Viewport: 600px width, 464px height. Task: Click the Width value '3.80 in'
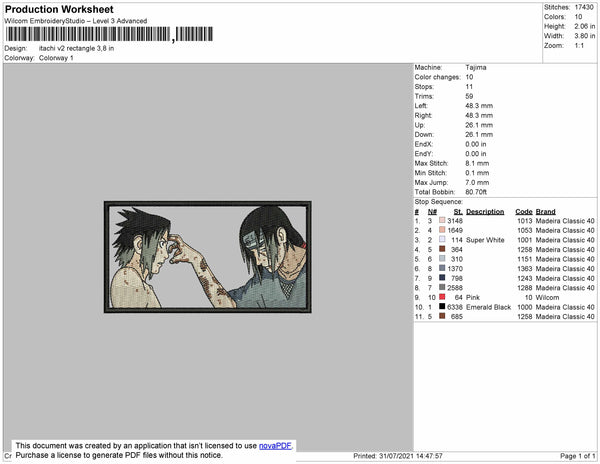[585, 36]
